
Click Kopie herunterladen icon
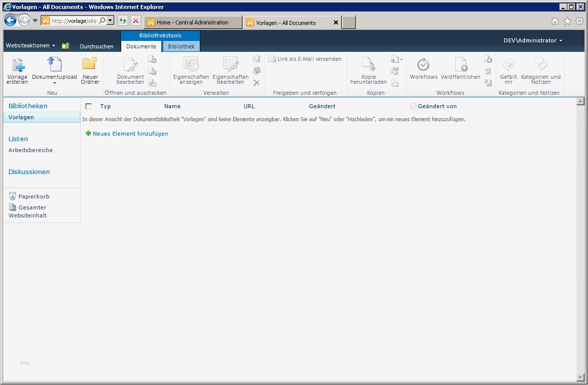click(x=368, y=64)
